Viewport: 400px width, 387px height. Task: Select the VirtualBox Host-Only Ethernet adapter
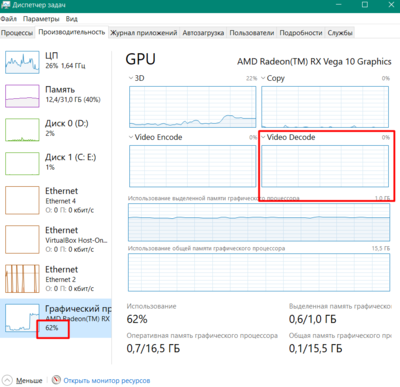(56, 239)
